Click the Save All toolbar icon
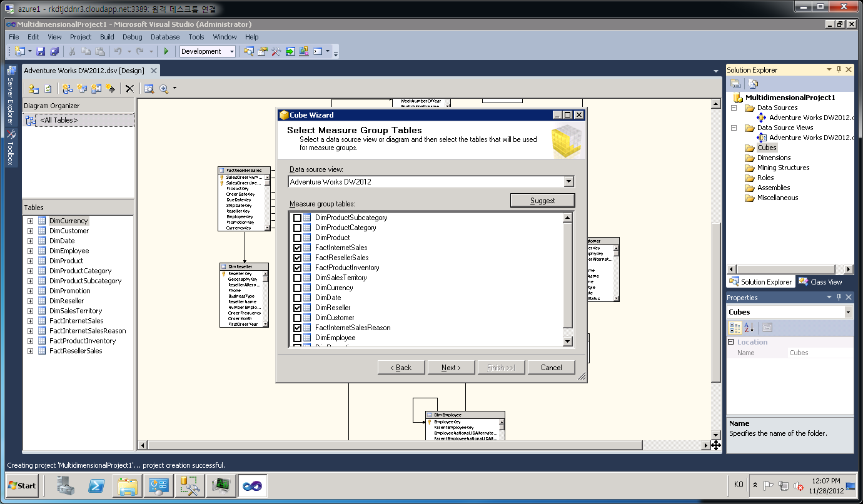Image resolution: width=863 pixels, height=504 pixels. coord(54,51)
